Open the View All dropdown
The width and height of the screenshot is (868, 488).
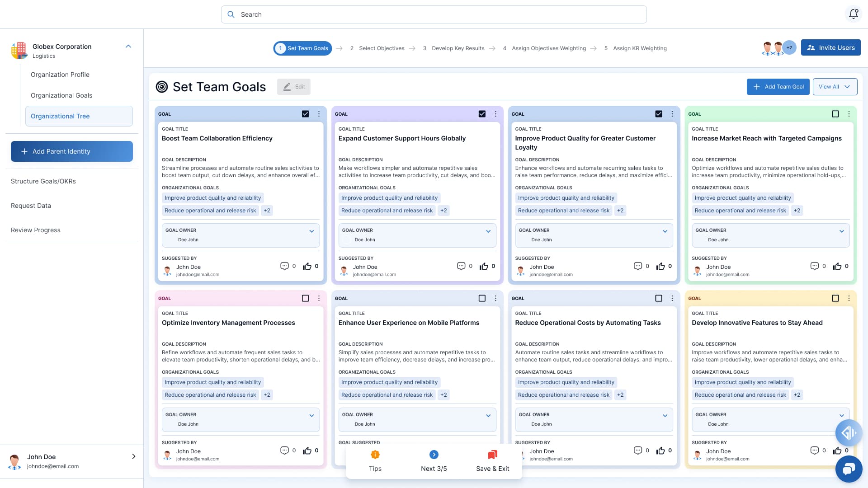click(x=835, y=87)
